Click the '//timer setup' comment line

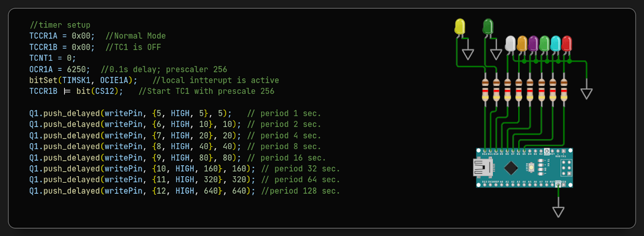point(60,25)
